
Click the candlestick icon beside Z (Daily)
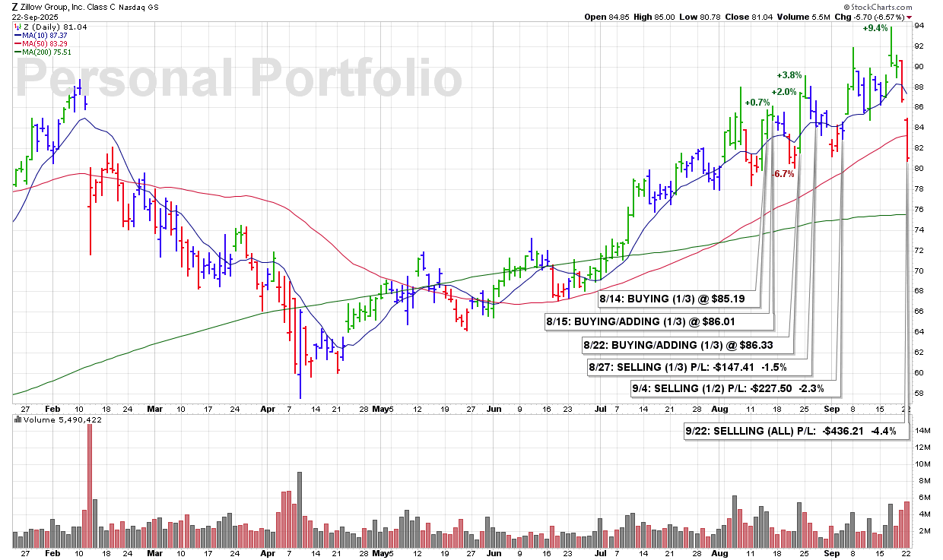16,27
